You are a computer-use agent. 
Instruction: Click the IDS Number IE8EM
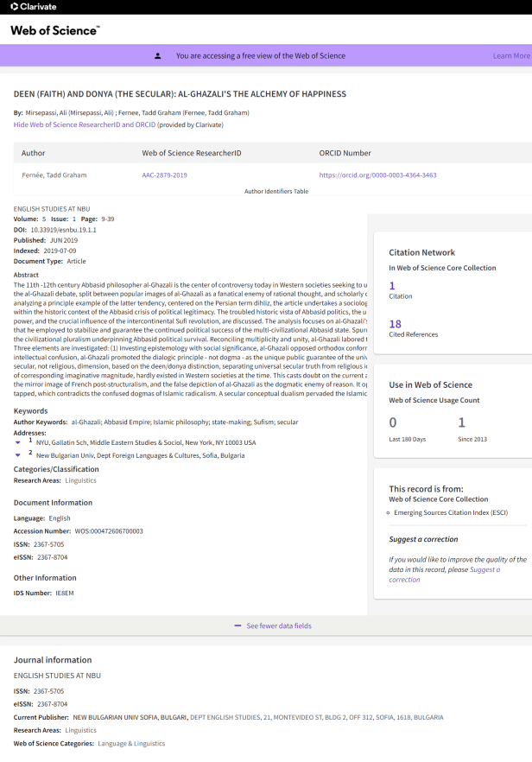coord(64,593)
